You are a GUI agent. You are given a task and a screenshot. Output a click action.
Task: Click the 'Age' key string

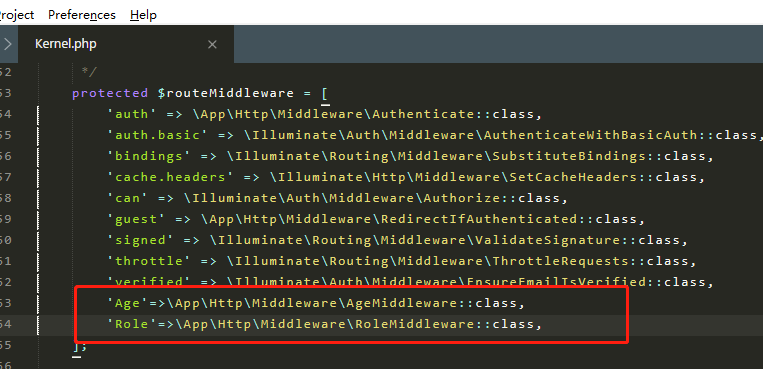pyautogui.click(x=127, y=303)
